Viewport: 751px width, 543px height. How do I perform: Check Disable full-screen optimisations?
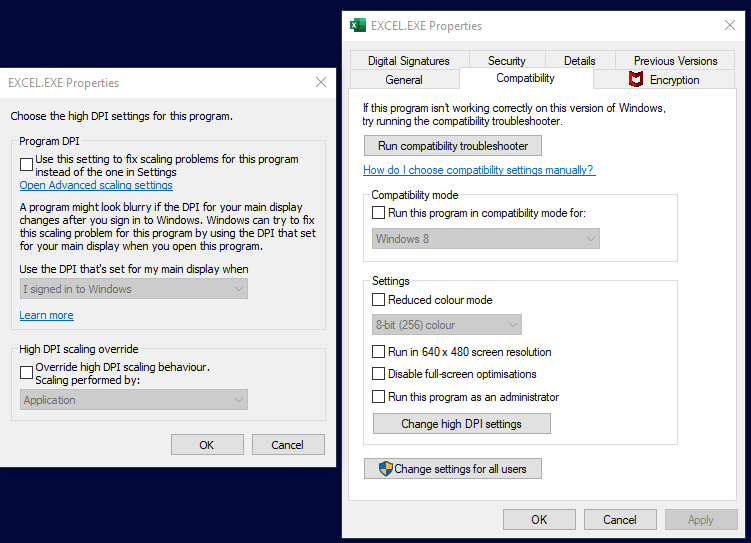(378, 373)
